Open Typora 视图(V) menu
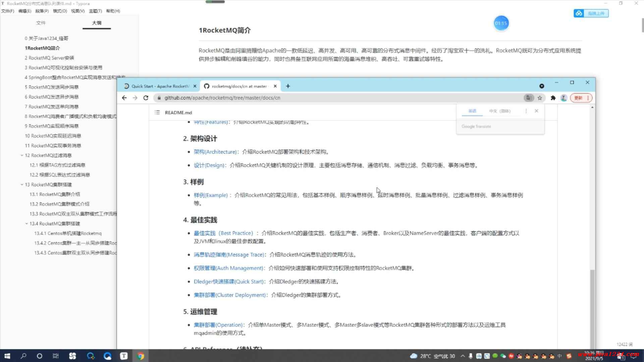 77,11
